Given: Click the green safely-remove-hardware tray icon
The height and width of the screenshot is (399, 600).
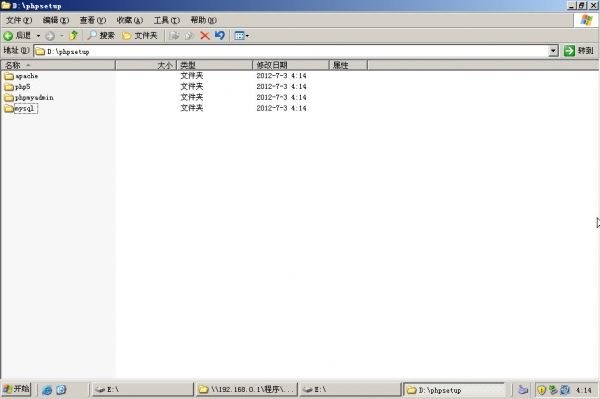Looking at the screenshot, I should click(553, 390).
